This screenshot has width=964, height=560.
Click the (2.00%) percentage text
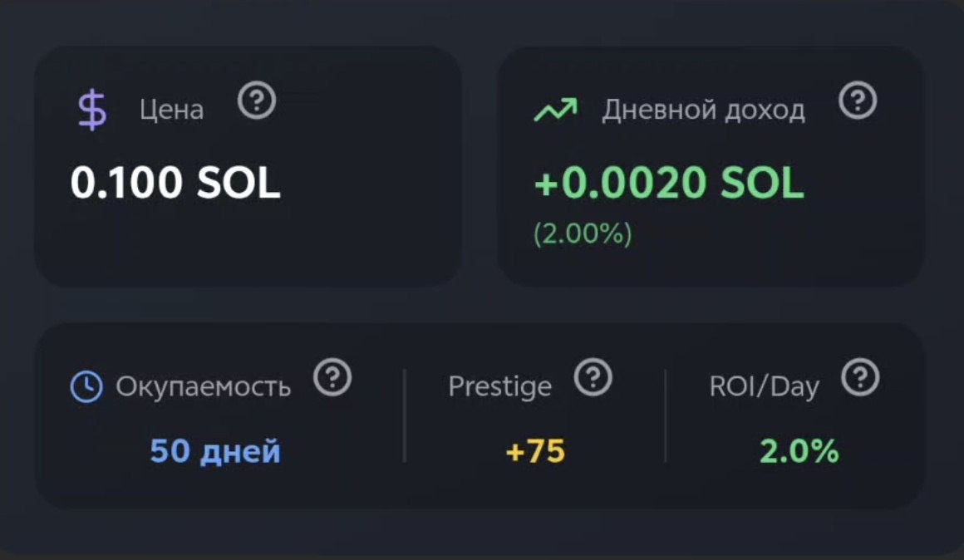[583, 234]
